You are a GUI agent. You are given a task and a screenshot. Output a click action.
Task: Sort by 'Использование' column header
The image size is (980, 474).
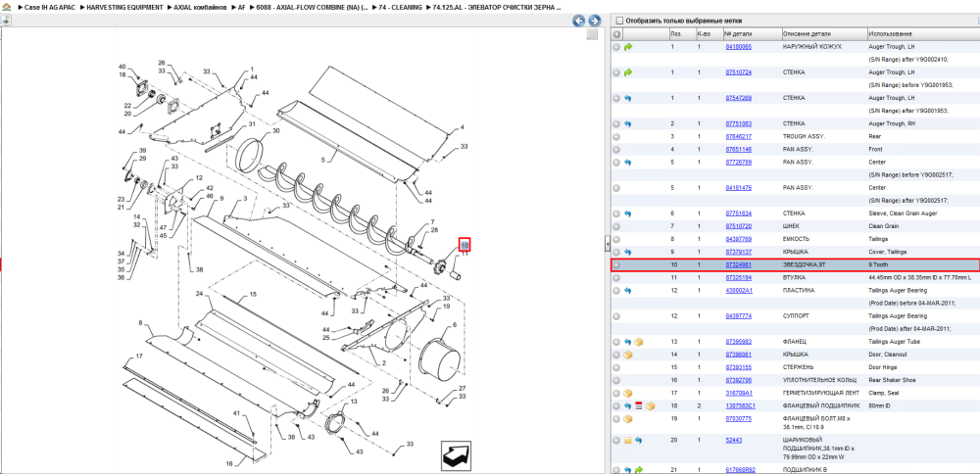(923, 33)
